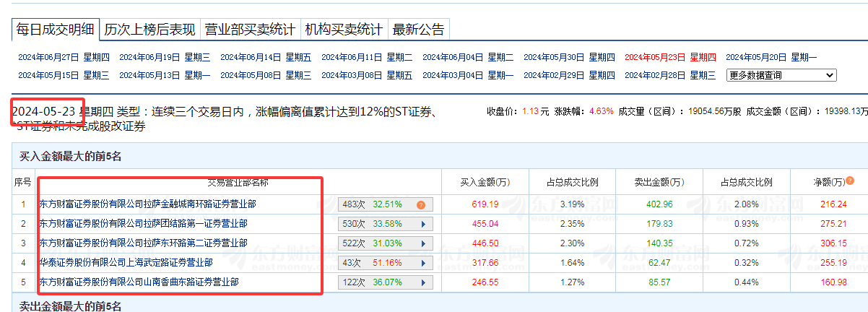Select date 2024年05月08日 星期三

[x=266, y=75]
